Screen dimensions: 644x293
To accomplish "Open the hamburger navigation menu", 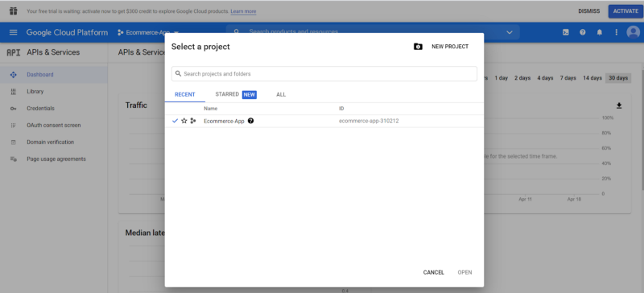I will [x=14, y=32].
